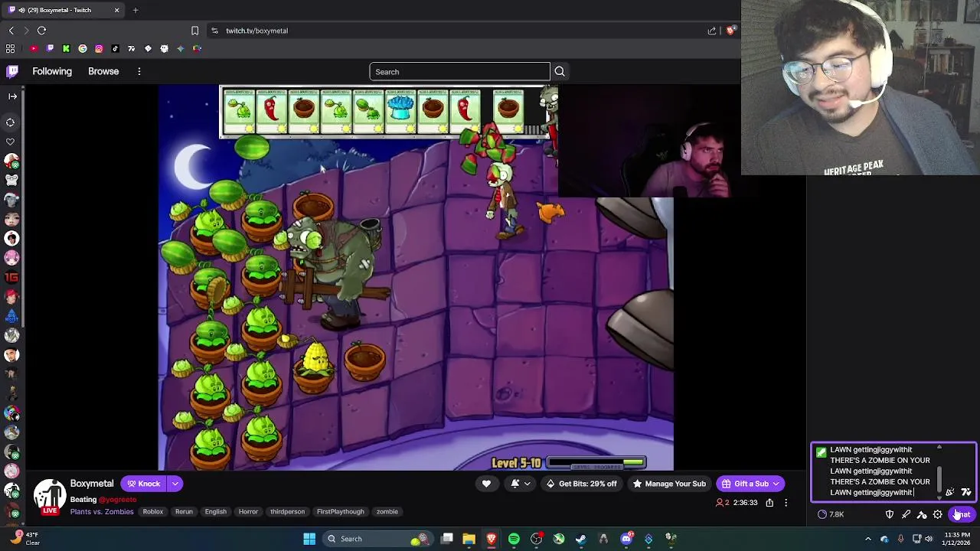Open the Kick bookmark
Image resolution: width=980 pixels, height=551 pixels.
[x=66, y=49]
